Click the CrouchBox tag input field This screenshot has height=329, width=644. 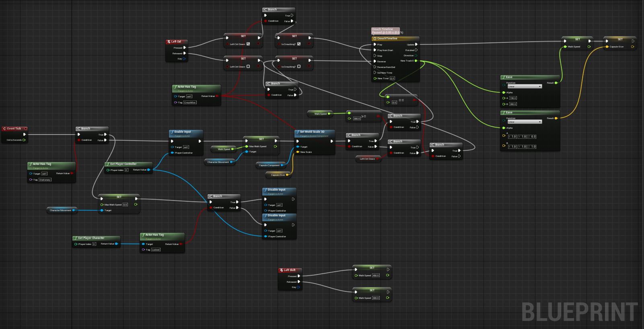click(x=190, y=103)
